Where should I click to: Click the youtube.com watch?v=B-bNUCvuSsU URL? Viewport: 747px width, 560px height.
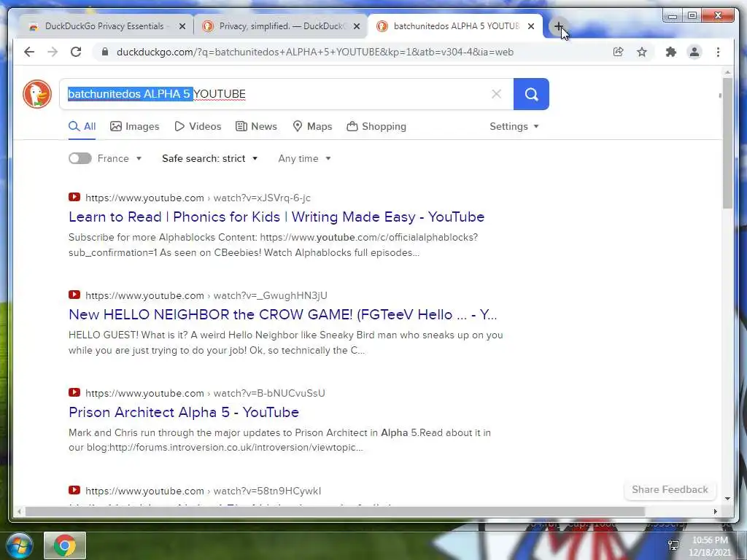tap(205, 393)
